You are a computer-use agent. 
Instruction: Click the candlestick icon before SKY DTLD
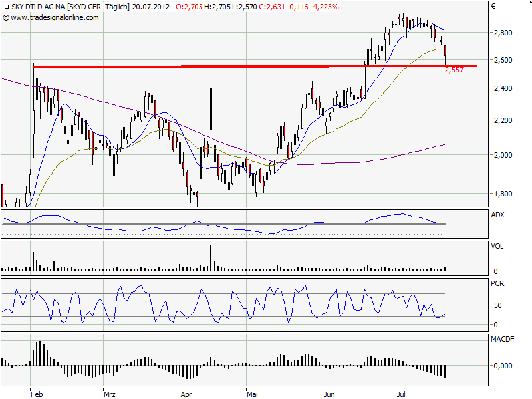pyautogui.click(x=6, y=7)
